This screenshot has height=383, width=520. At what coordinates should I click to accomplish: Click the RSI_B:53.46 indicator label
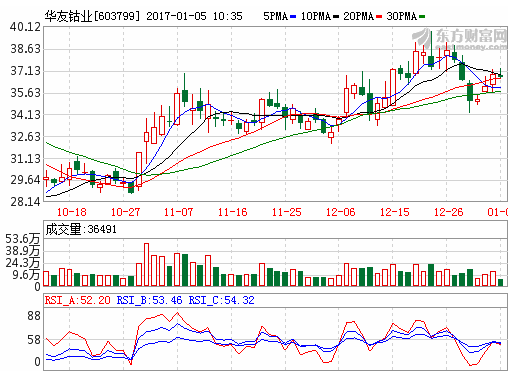[x=149, y=300]
